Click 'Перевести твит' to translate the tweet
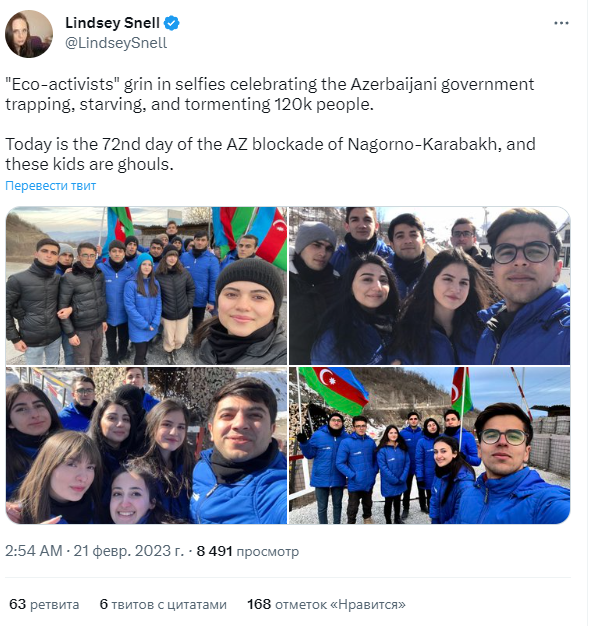The height and width of the screenshot is (626, 593). pyautogui.click(x=50, y=186)
